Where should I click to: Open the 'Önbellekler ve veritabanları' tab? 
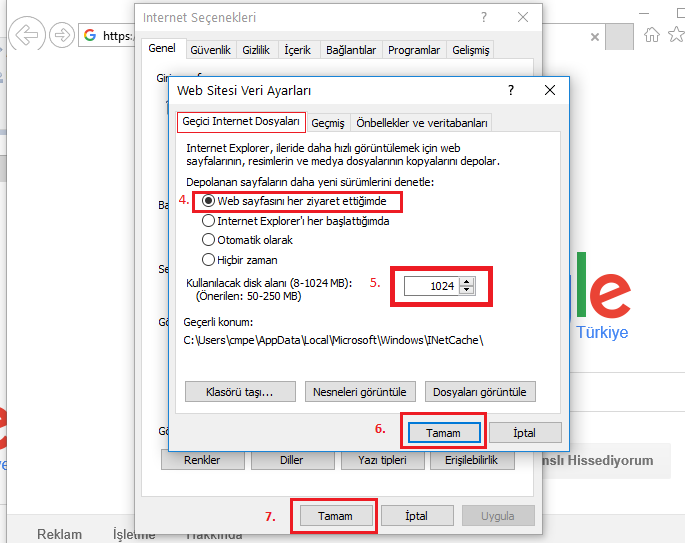click(x=422, y=123)
